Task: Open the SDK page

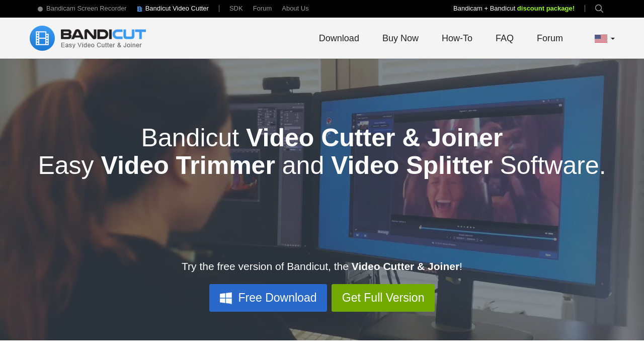Action: coord(236,8)
